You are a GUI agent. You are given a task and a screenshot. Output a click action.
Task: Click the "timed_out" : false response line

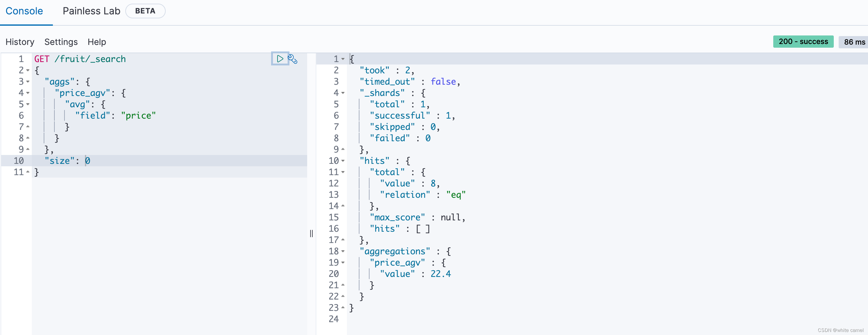[410, 82]
